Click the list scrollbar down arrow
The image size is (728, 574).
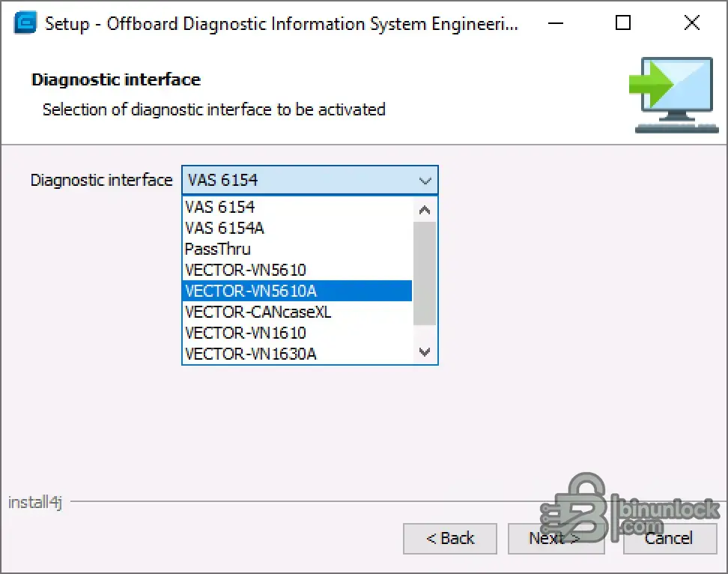pos(425,352)
